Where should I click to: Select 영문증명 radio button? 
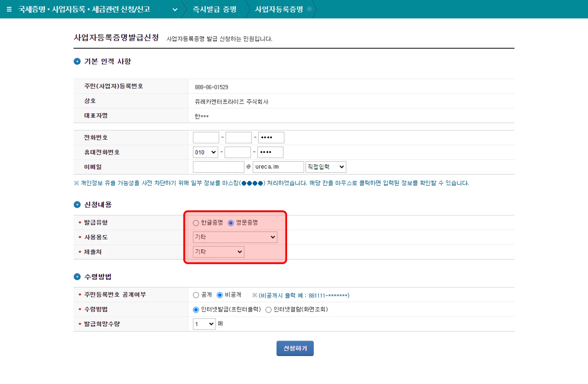pos(231,223)
